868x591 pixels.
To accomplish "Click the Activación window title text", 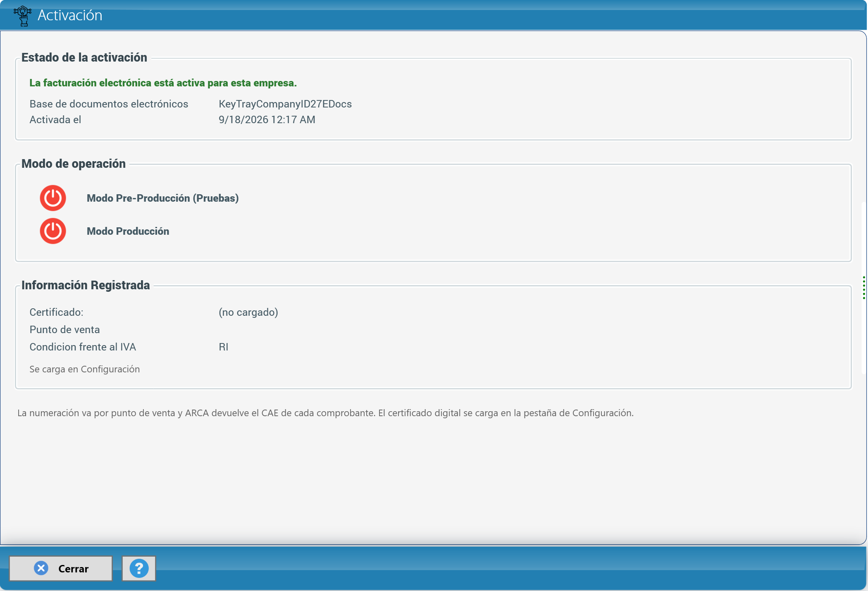I will 70,15.
